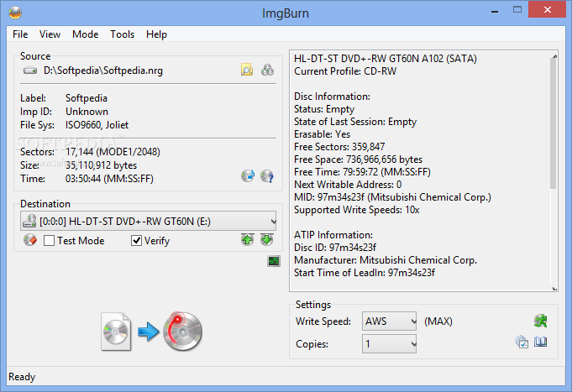Click the 'Supported Write Speeds: 10x' line
The image size is (572, 392).
357,210
